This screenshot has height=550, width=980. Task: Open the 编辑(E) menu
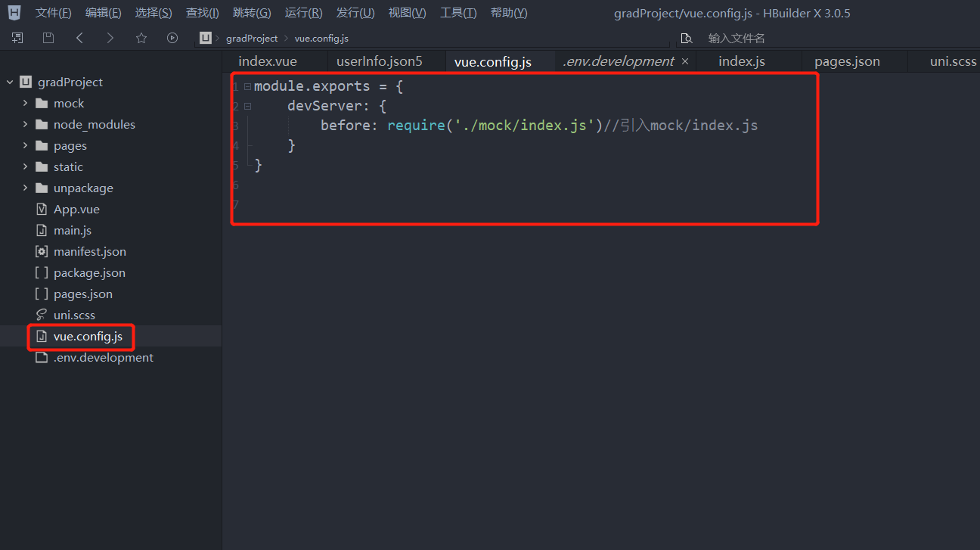(x=104, y=13)
